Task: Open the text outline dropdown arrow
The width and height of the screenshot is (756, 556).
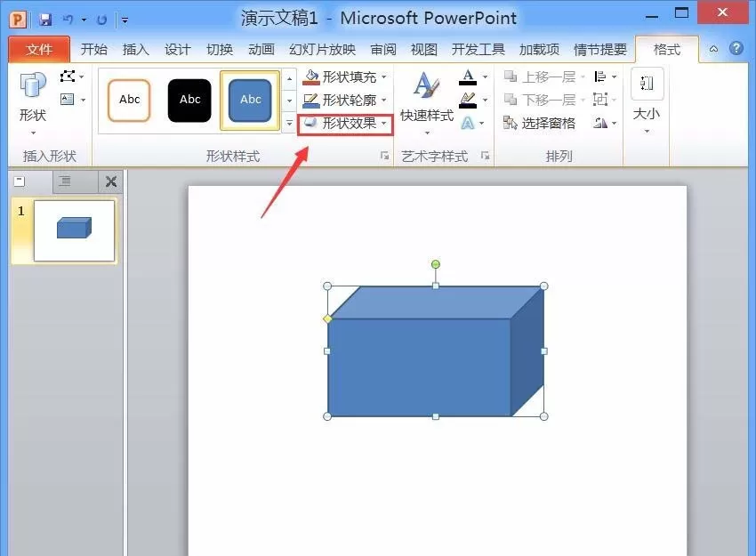Action: coord(485,100)
